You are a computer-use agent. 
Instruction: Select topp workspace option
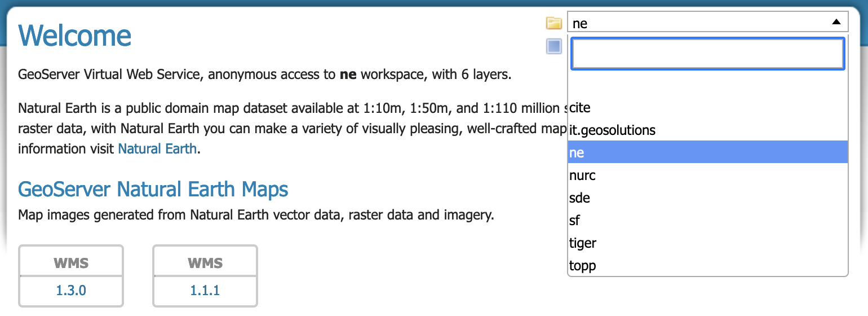708,266
